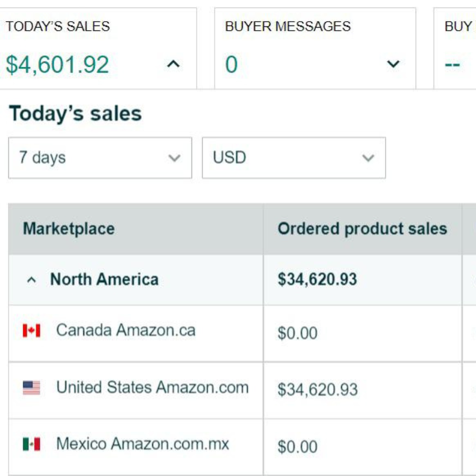
Task: Open the partially visible BUY summary card
Action: click(455, 49)
